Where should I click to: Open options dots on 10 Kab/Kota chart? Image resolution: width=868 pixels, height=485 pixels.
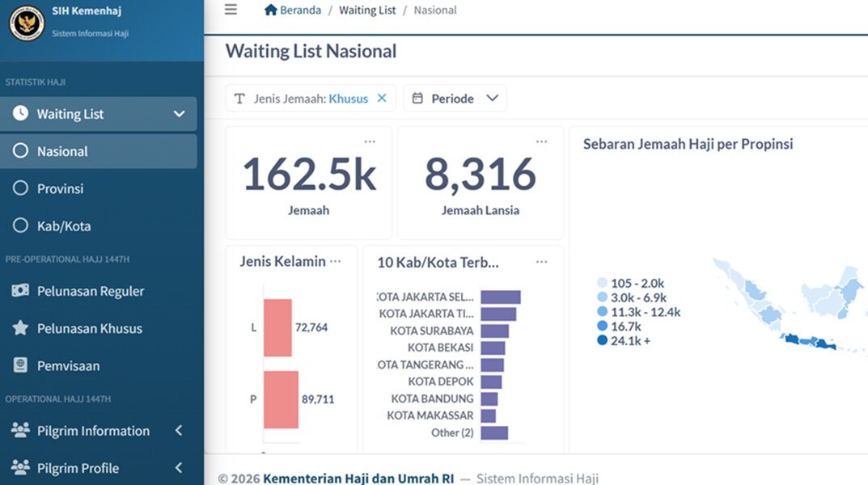tap(541, 262)
